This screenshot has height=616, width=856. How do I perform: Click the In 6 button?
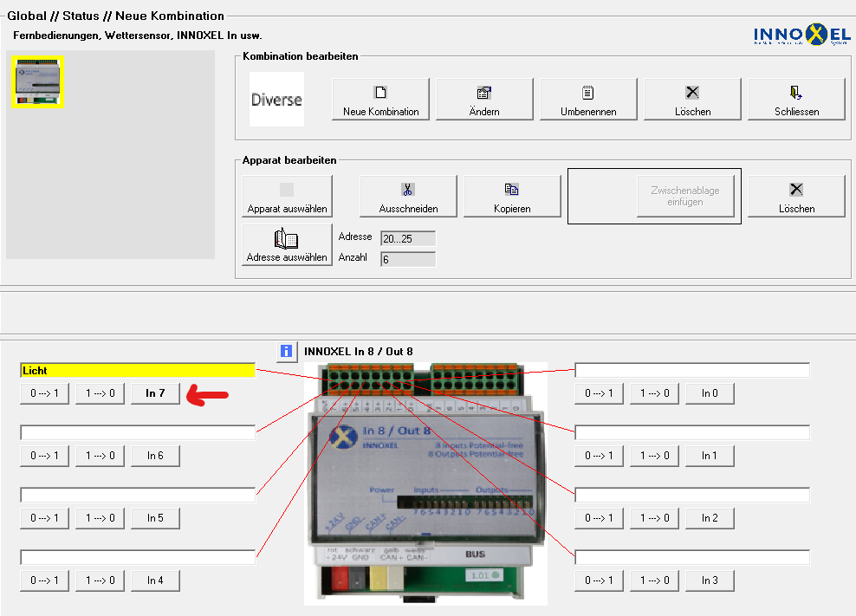tap(155, 456)
